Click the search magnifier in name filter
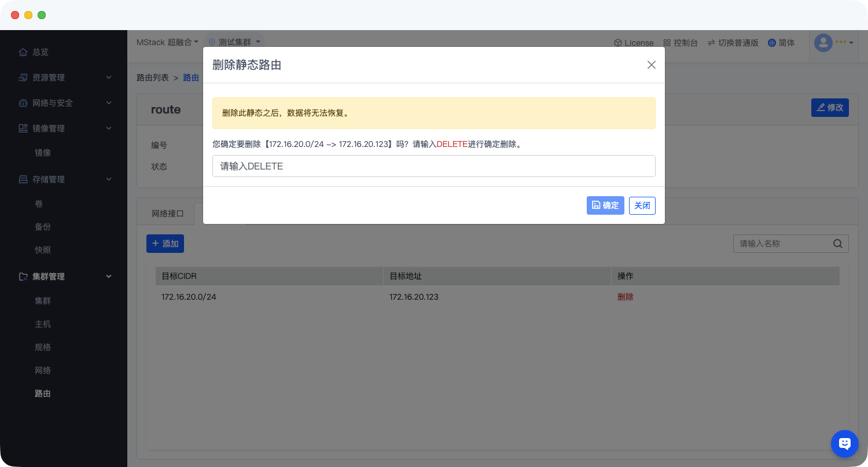 click(x=837, y=243)
